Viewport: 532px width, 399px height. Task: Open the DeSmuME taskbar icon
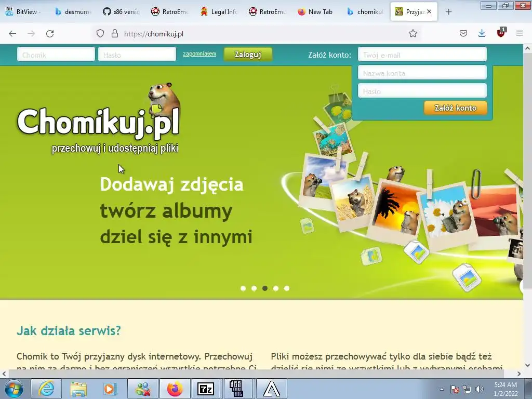pos(236,389)
